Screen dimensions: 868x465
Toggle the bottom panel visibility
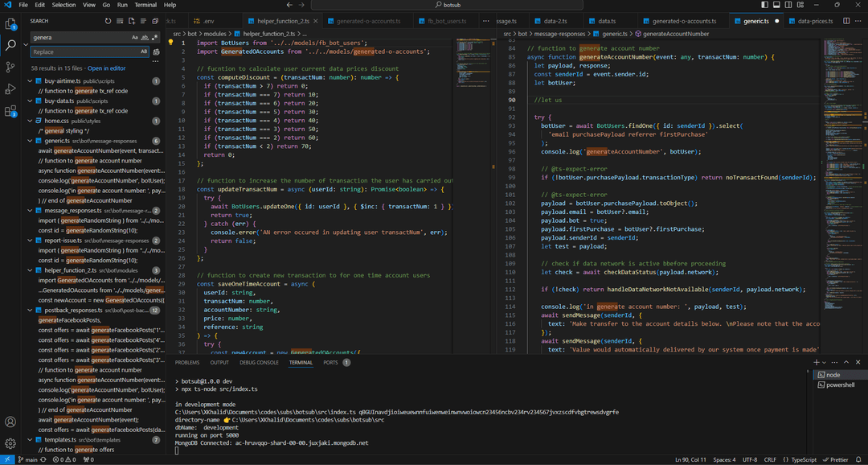click(776, 5)
